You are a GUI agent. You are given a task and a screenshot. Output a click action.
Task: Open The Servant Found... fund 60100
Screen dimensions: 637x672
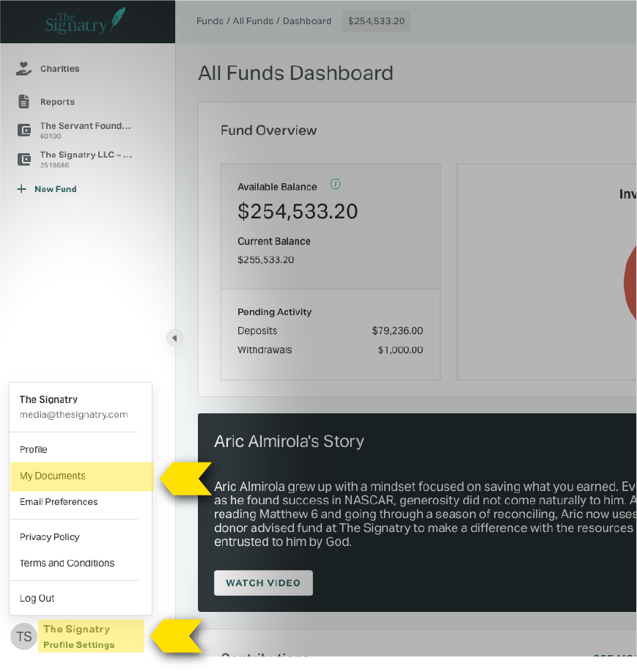86,130
